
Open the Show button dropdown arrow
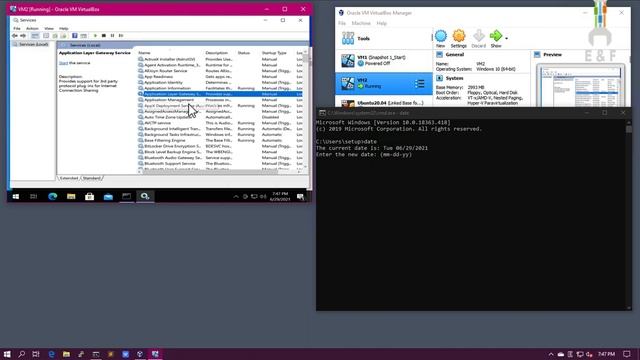click(507, 38)
